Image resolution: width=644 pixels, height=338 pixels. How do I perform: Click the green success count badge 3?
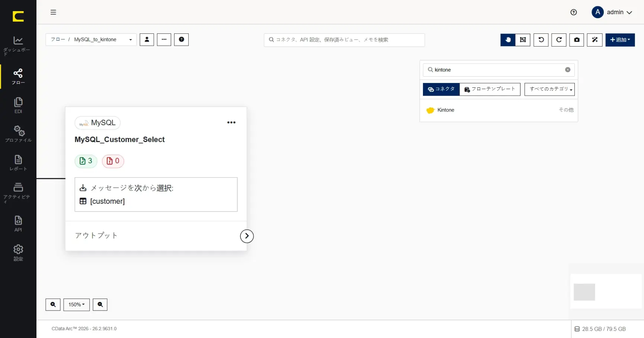pyautogui.click(x=86, y=161)
